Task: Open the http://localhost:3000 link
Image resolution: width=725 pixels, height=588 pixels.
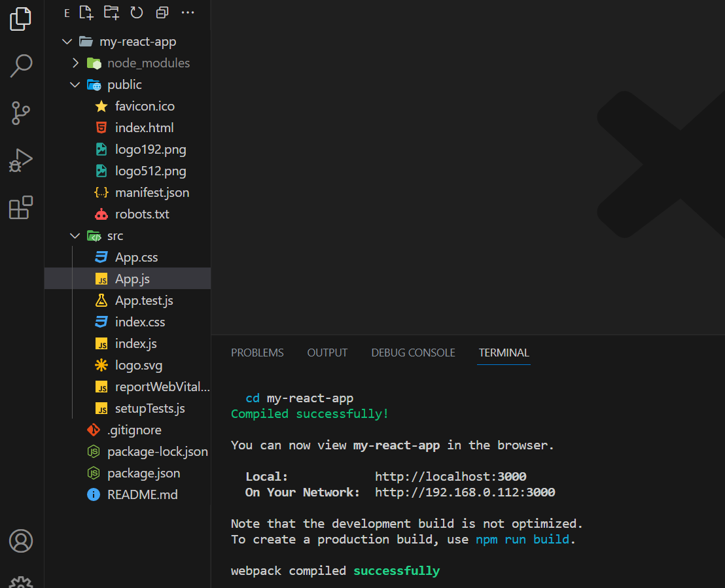Action: coord(450,476)
